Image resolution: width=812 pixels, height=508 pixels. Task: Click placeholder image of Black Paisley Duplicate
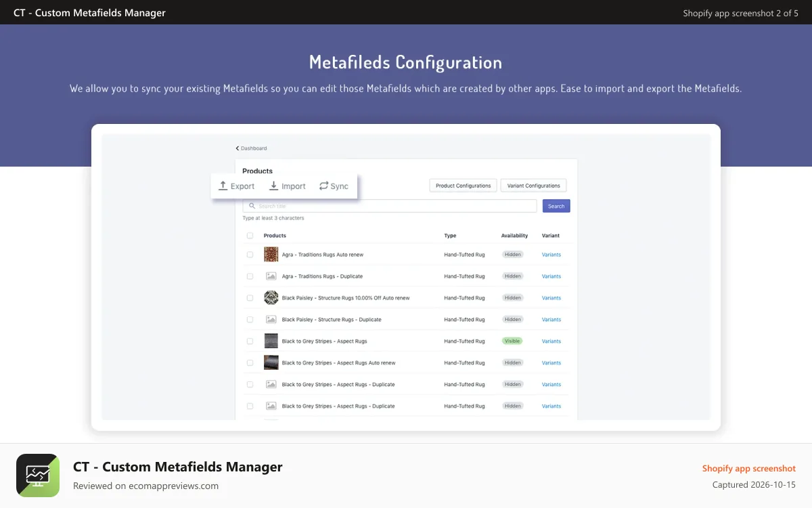[271, 319]
